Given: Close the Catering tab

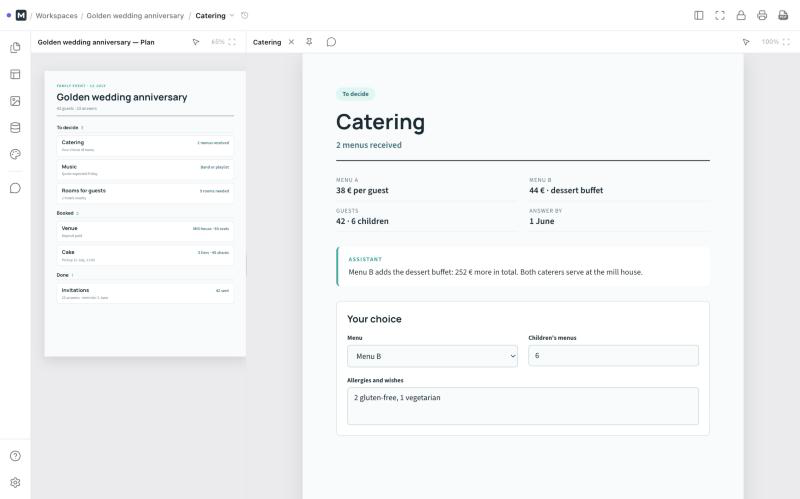Looking at the screenshot, I should coord(291,42).
